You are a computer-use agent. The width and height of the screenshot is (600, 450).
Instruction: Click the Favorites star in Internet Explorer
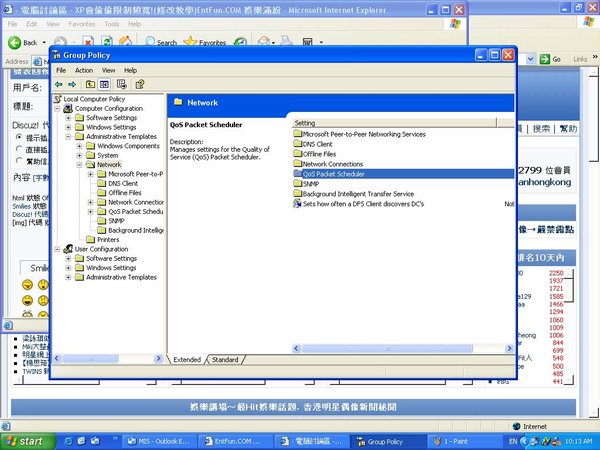[x=205, y=42]
